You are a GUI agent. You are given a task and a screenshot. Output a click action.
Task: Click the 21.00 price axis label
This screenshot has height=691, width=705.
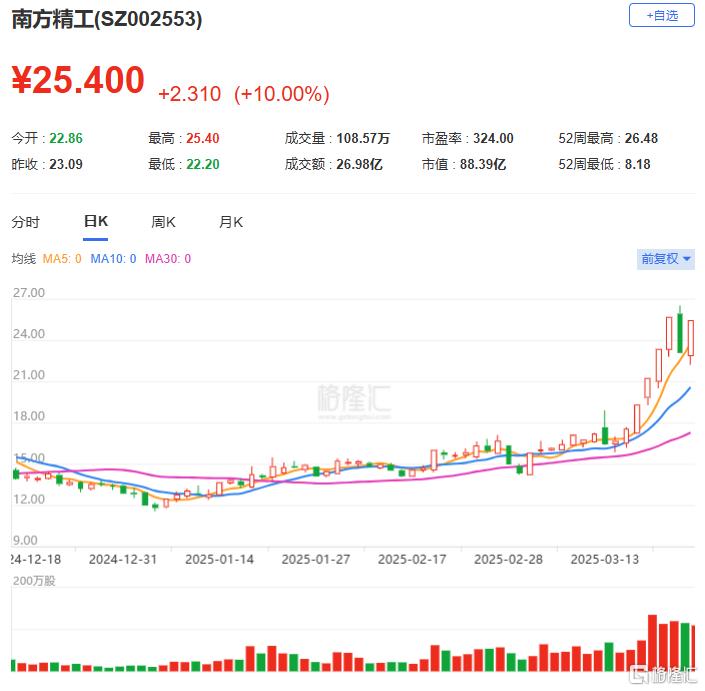click(29, 374)
